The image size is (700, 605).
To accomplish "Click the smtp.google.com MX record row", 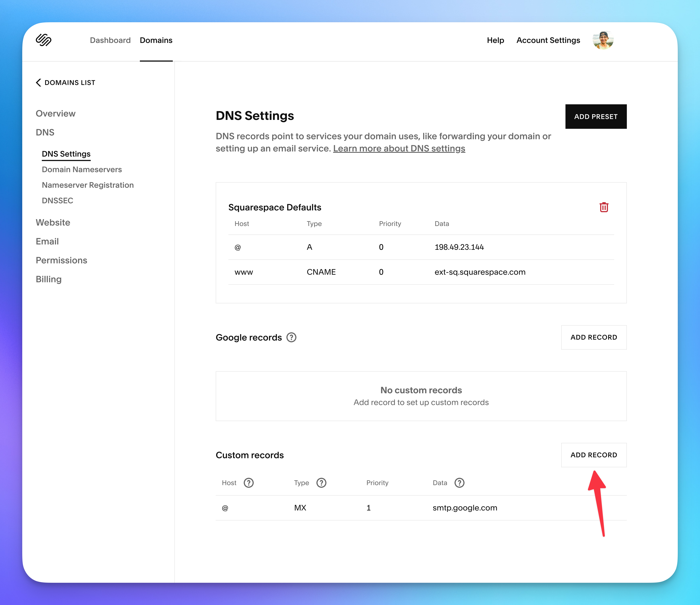I will click(x=421, y=508).
